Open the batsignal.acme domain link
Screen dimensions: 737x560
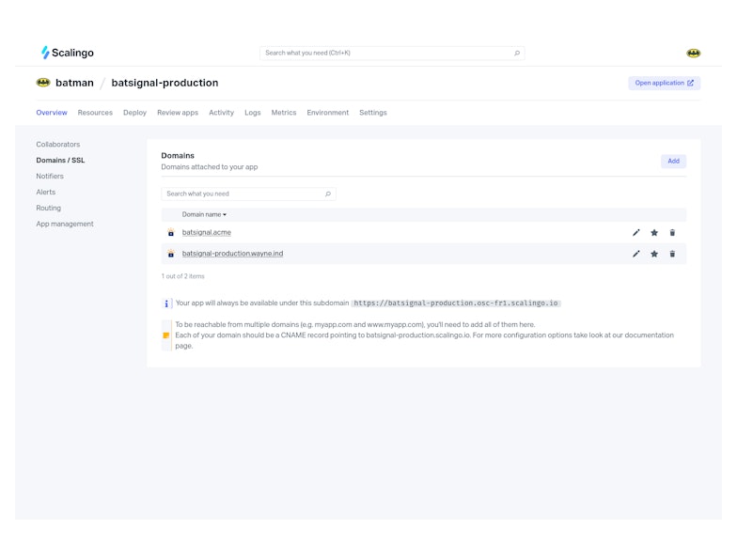click(x=206, y=232)
